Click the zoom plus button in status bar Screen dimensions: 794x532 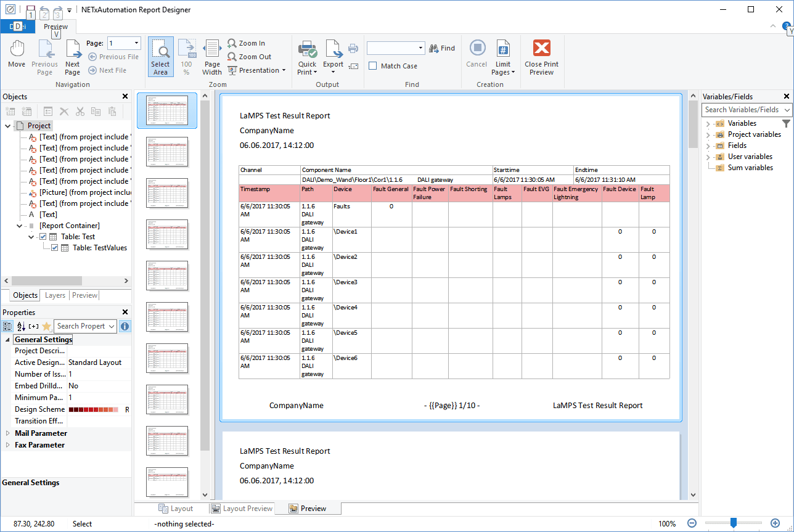pos(775,523)
